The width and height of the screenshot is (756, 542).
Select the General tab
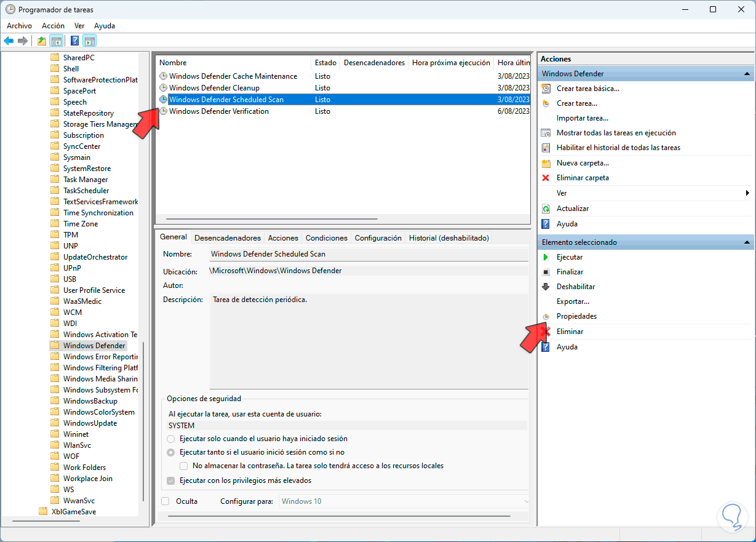[x=173, y=237]
